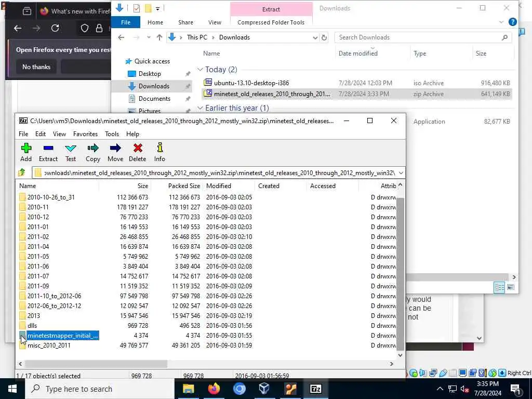Open the Tools menu in 7-Zip
This screenshot has height=399, width=532.
pyautogui.click(x=112, y=134)
